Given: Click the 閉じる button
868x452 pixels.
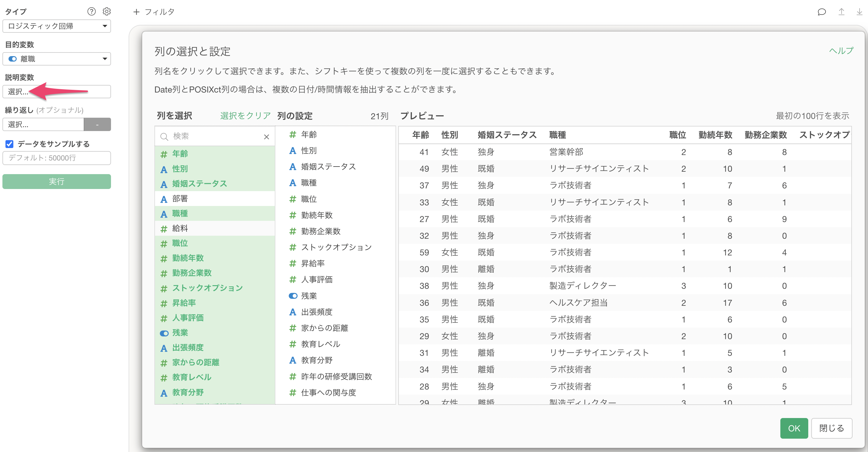Looking at the screenshot, I should [831, 428].
